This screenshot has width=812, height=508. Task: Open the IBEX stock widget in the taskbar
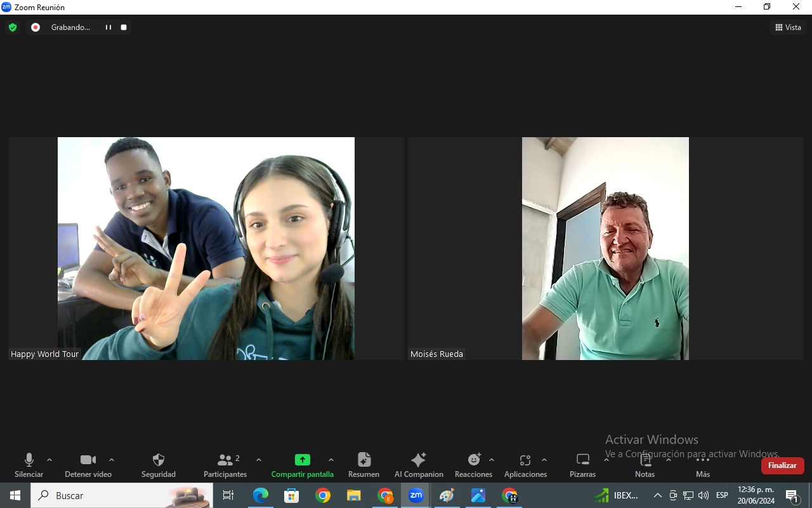(617, 495)
